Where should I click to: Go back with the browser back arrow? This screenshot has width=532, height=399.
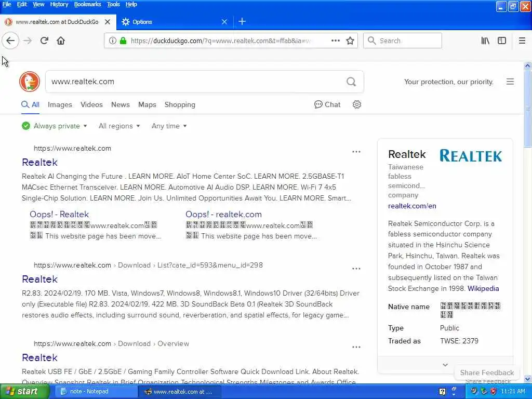click(10, 41)
